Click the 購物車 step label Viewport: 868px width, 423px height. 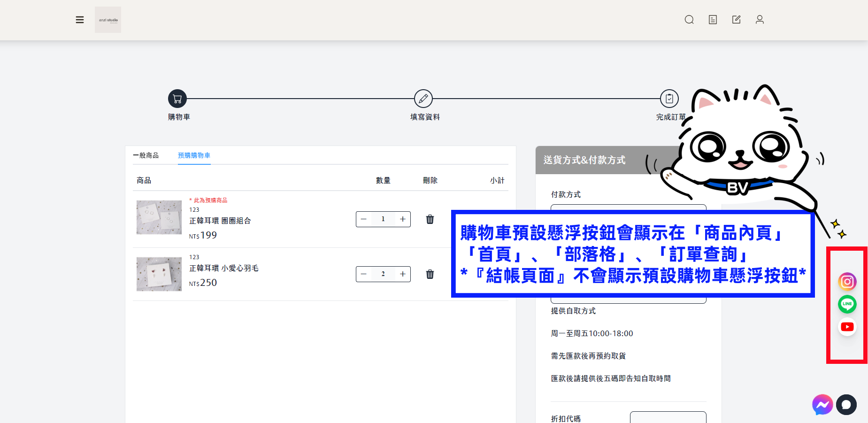click(x=179, y=117)
